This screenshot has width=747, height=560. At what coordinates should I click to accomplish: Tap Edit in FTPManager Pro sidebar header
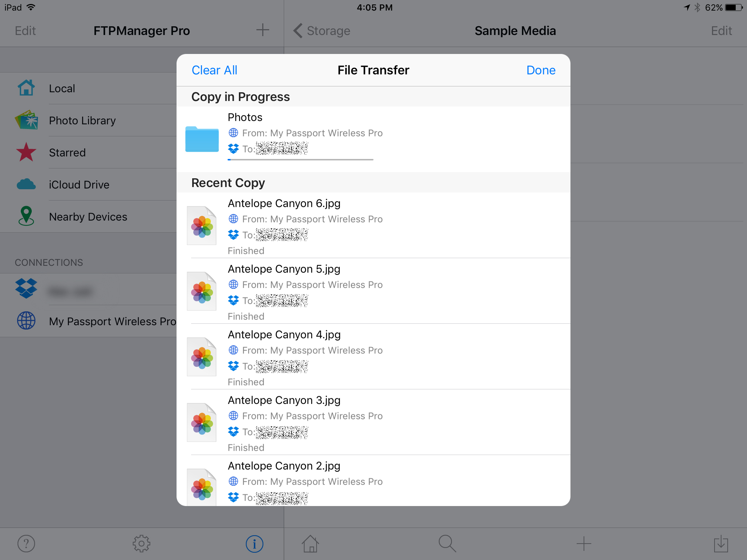point(25,31)
